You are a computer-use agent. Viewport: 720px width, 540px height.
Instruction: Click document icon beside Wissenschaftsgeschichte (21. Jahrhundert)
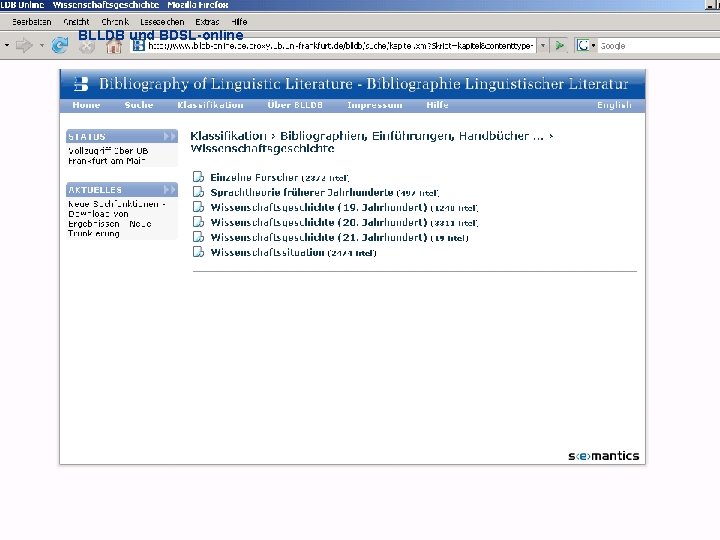(198, 237)
